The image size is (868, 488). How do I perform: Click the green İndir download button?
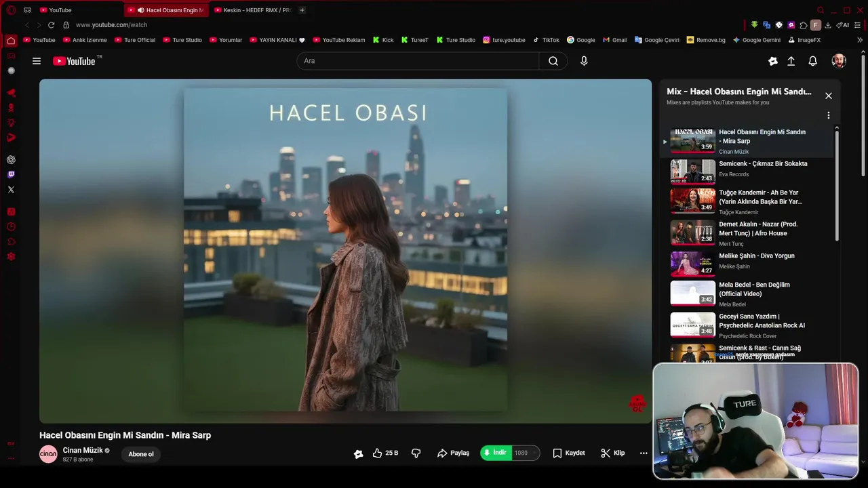coord(496,453)
